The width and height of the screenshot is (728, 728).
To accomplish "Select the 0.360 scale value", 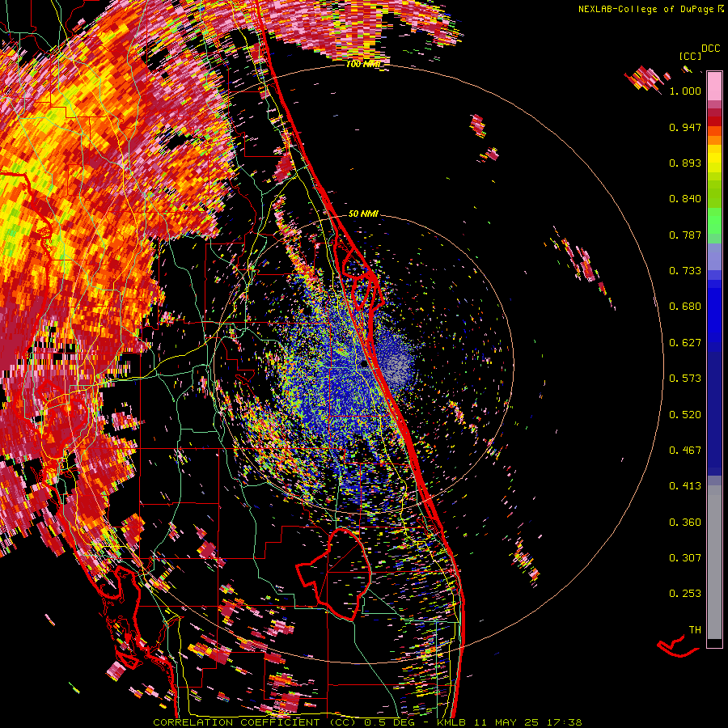I will [x=685, y=523].
